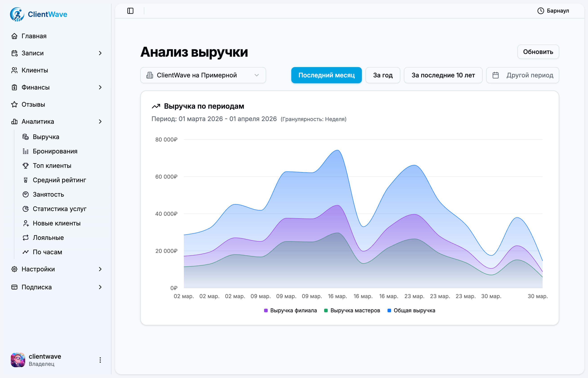Click the ClientWave logo icon
The height and width of the screenshot is (378, 588).
17,14
